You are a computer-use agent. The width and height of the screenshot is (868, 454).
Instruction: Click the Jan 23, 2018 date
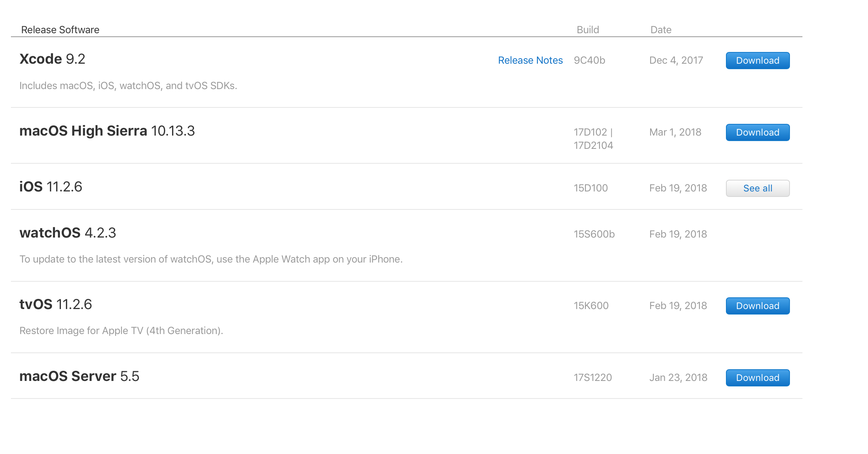pos(678,378)
